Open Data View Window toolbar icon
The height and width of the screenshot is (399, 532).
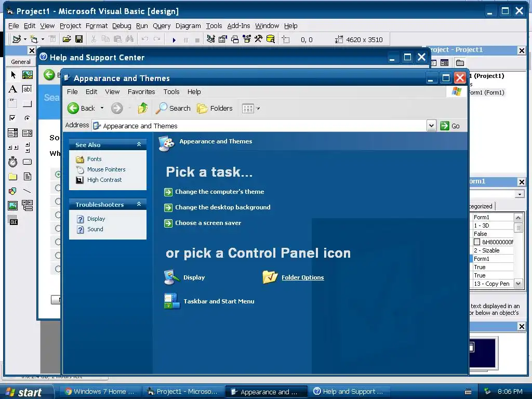point(270,39)
